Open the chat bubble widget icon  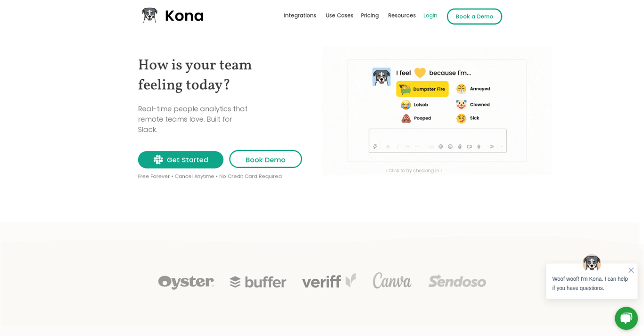[x=626, y=319]
